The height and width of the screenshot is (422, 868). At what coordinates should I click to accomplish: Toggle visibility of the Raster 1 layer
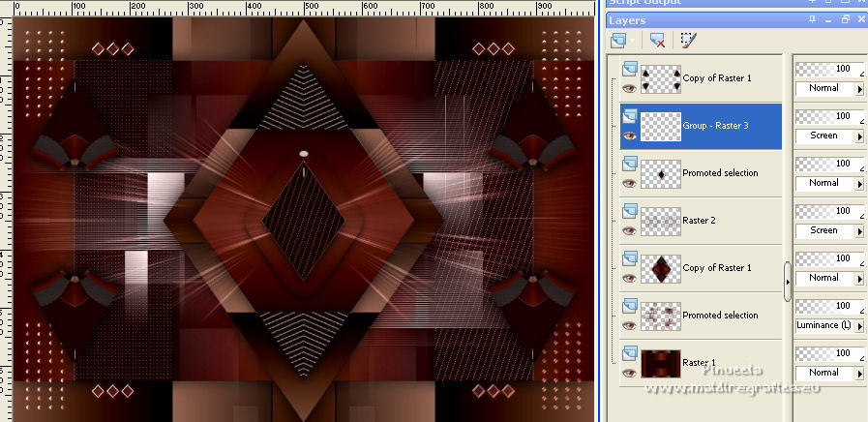click(x=629, y=373)
